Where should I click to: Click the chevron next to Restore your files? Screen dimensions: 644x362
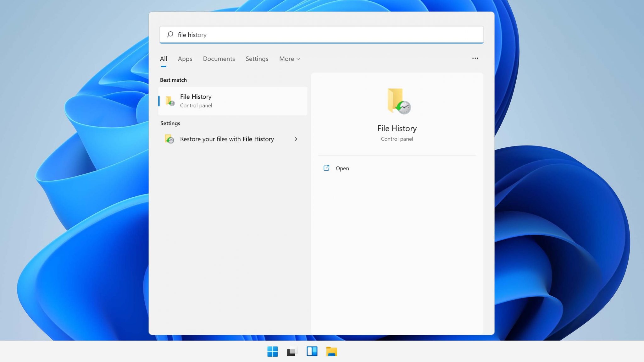[x=296, y=139]
